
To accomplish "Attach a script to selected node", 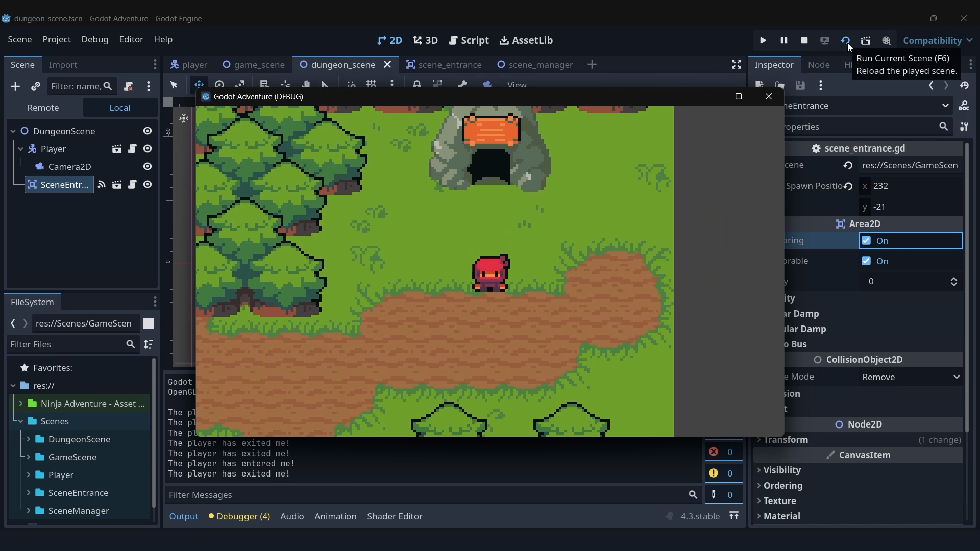I will click(x=128, y=86).
